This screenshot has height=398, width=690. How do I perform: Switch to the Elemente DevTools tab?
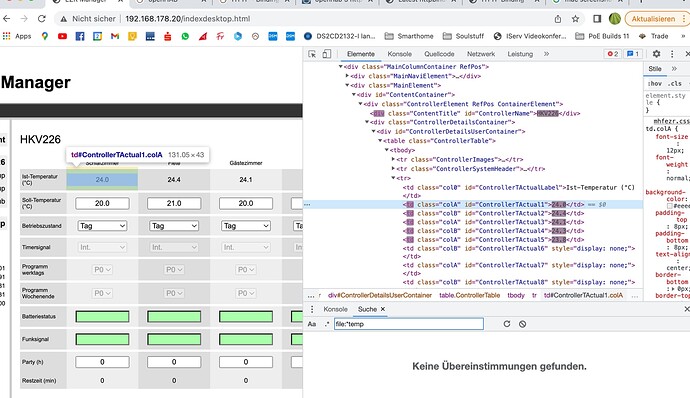[361, 54]
